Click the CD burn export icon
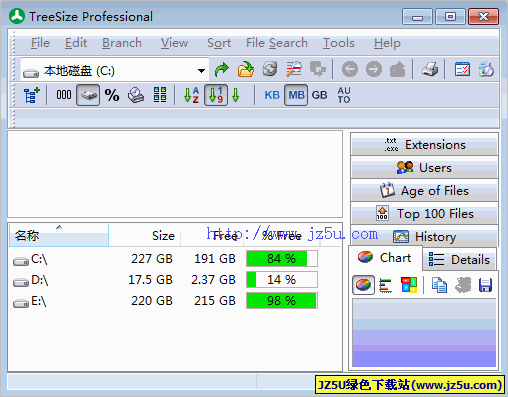Viewport: 508px width, 397px height. tap(486, 70)
